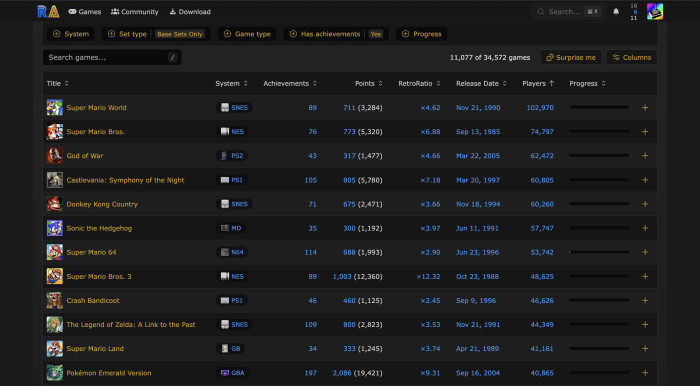Open the GB system badge for Super Mario Land
700x386 pixels.
click(230, 349)
